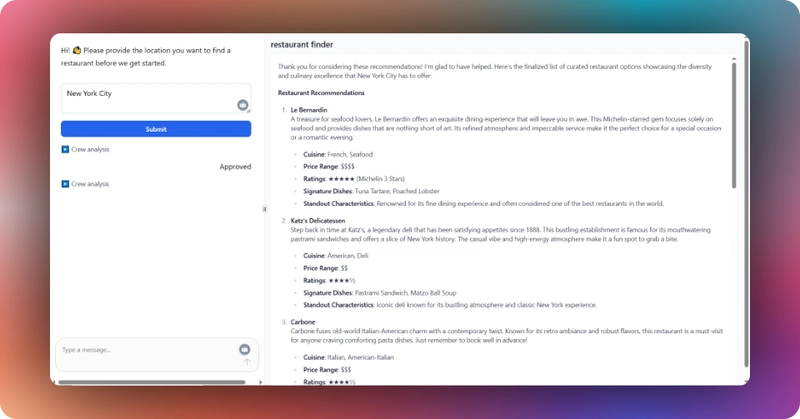Viewport: 800px width, 419px height.
Task: Click the Le Bernardin restaurant name
Action: 309,110
